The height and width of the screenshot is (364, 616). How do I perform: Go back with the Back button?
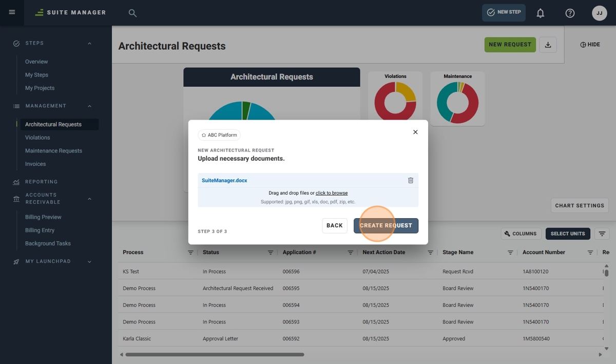[335, 225]
